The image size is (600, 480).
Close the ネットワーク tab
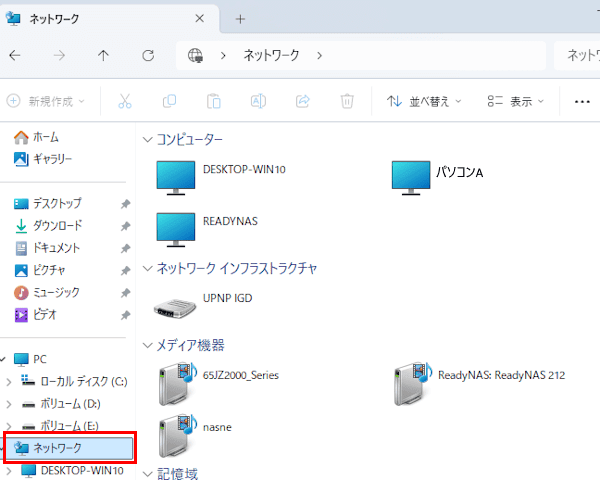[199, 18]
